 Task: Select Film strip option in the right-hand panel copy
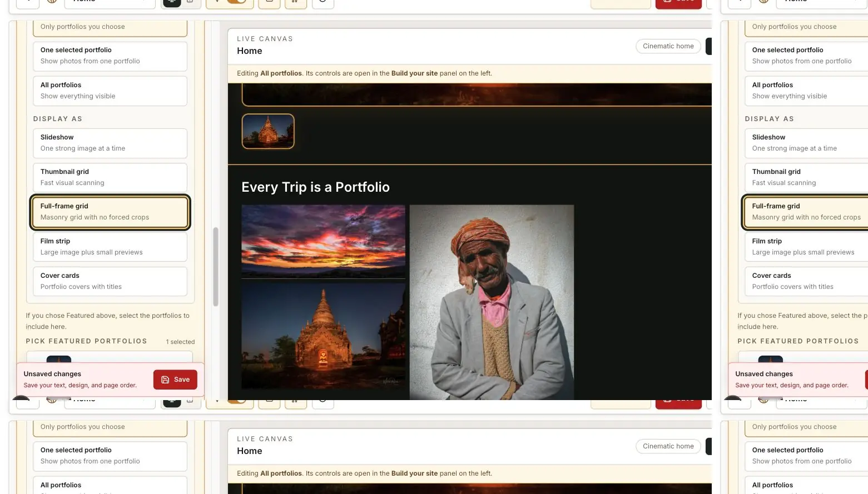tap(806, 247)
